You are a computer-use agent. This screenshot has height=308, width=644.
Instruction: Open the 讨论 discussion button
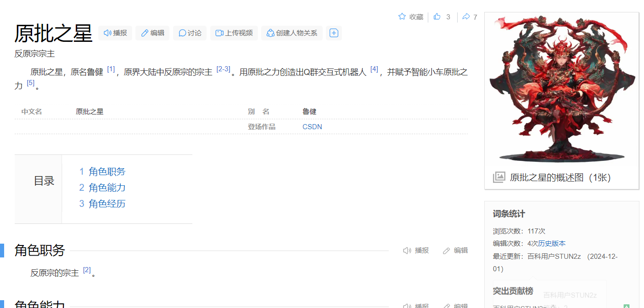[x=190, y=33]
